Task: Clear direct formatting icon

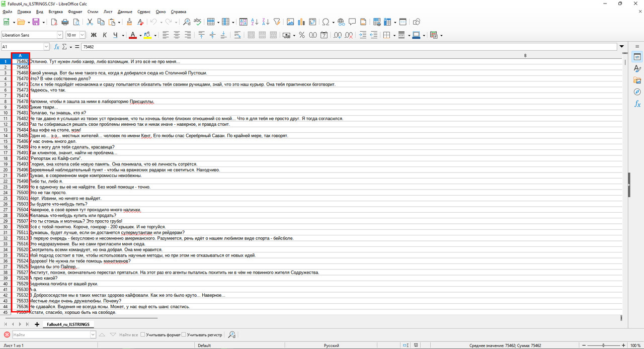Action: coord(140,22)
